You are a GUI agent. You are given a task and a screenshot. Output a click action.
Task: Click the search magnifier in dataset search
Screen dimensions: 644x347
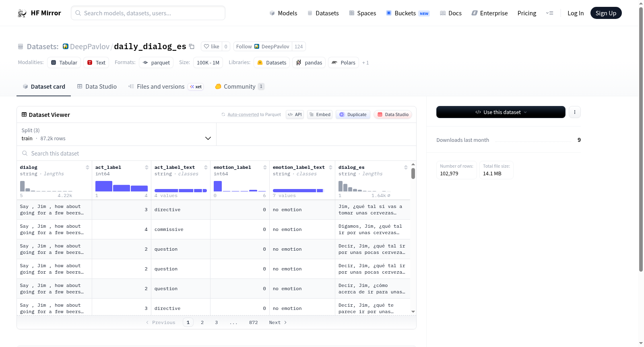click(25, 154)
